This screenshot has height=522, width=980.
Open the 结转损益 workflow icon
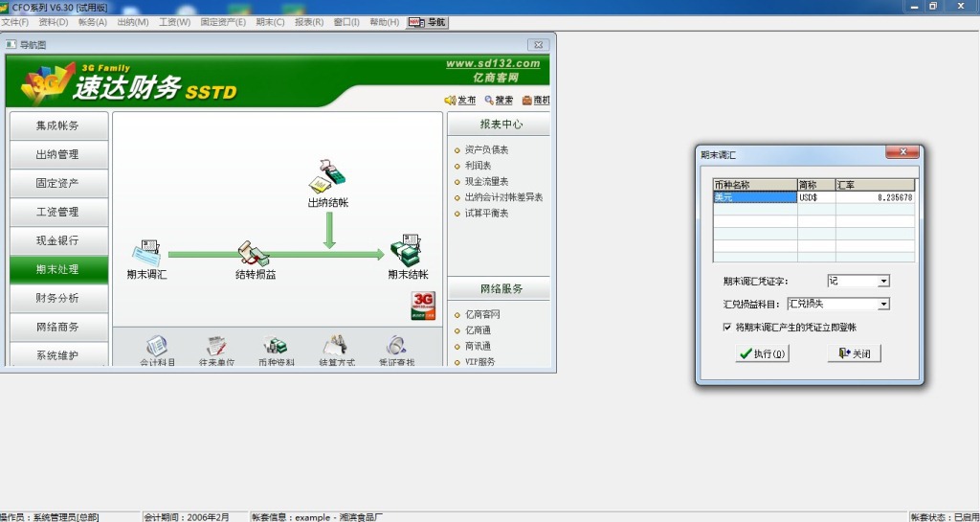pyautogui.click(x=253, y=253)
